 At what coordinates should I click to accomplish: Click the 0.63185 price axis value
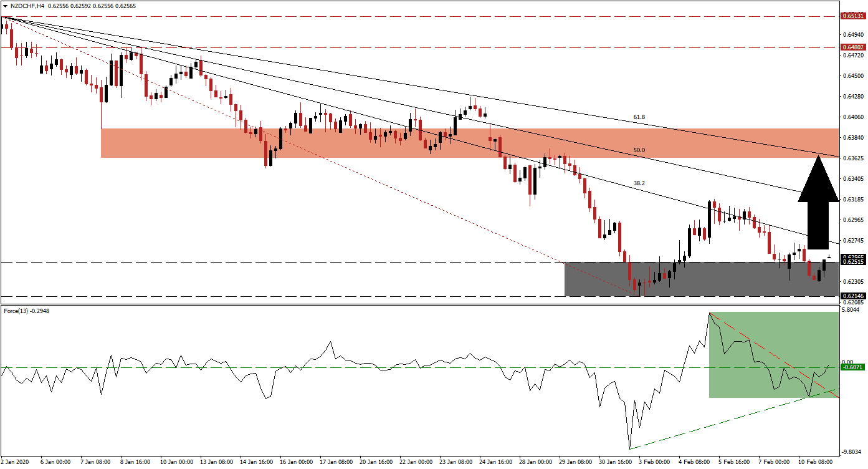point(852,200)
